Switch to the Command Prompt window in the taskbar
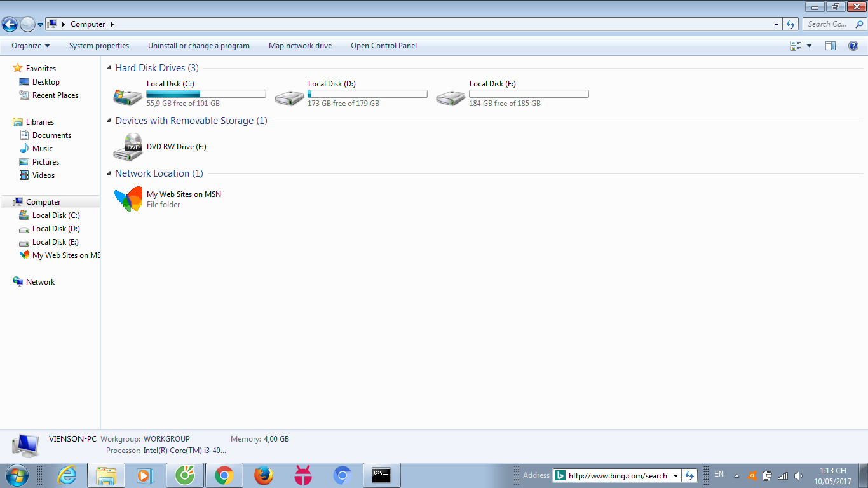 [381, 475]
